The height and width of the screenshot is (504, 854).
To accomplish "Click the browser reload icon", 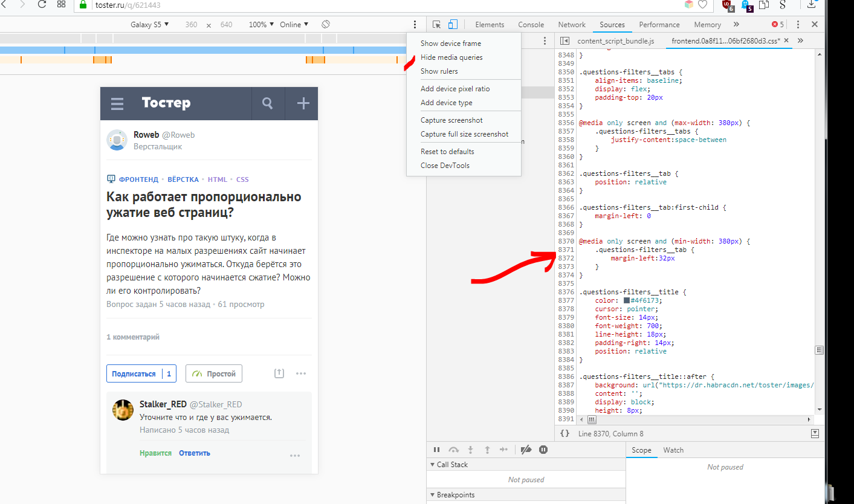I will point(42,5).
